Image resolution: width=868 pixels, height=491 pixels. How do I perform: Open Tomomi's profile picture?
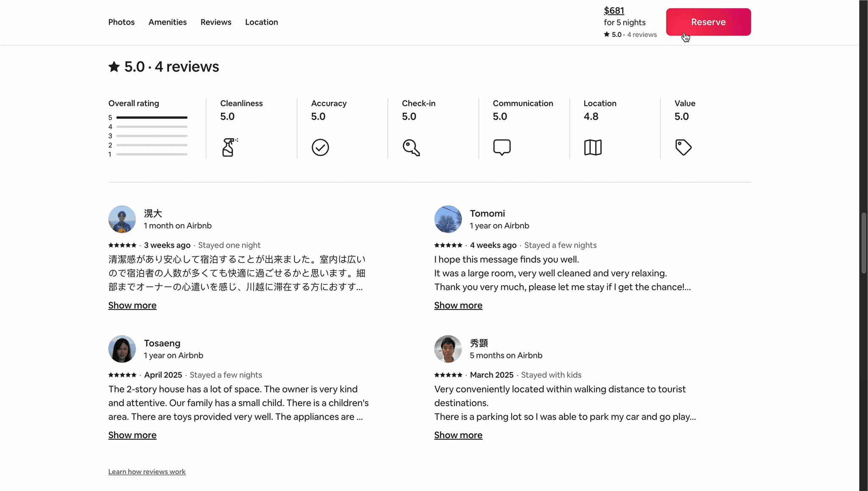point(448,219)
